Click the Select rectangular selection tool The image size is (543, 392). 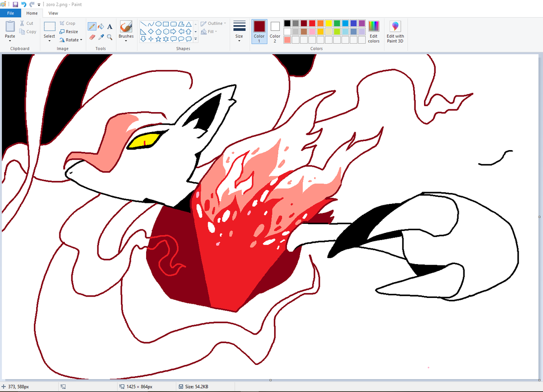pyautogui.click(x=49, y=26)
